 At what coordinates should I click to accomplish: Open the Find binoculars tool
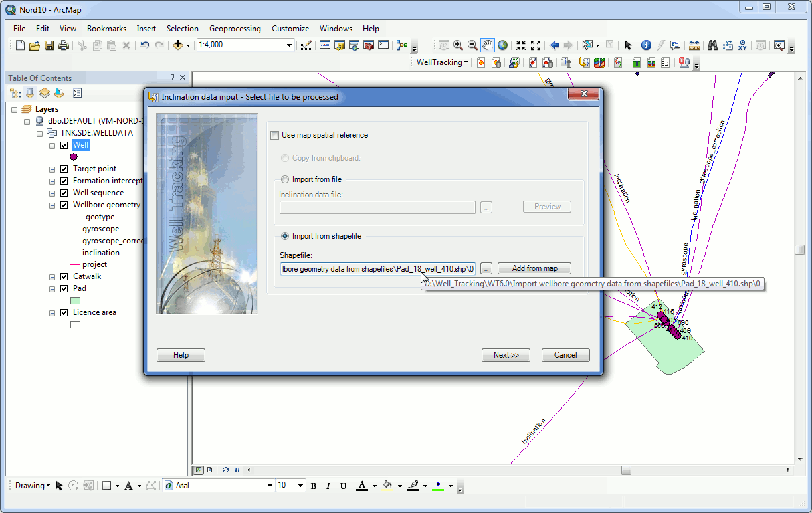(712, 45)
